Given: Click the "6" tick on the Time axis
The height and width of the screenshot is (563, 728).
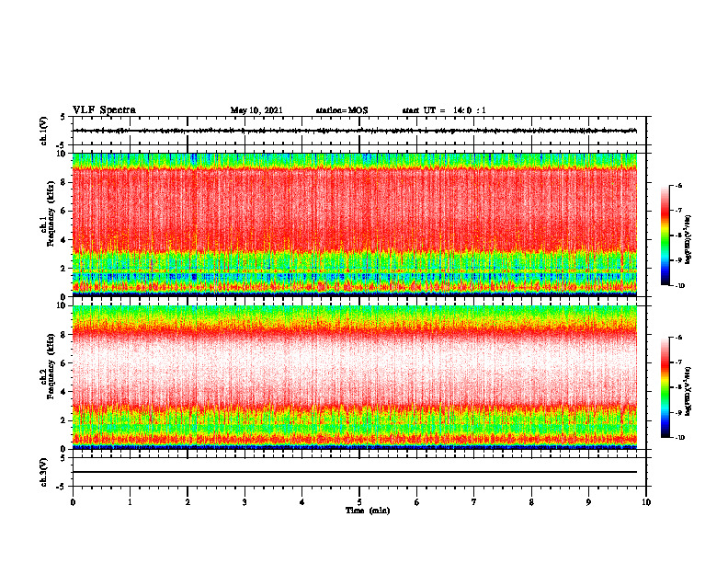Looking at the screenshot, I should pyautogui.click(x=416, y=502).
